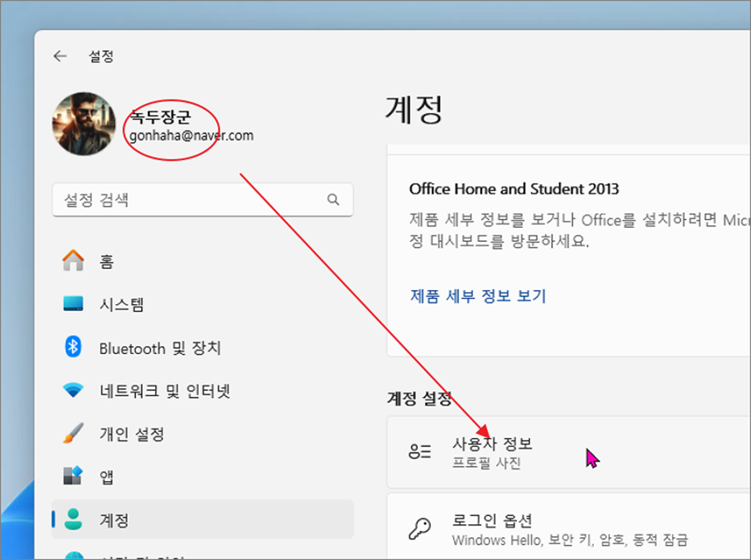Open 로그인 옵션 row
Viewport: 751px width, 560px height.
(568, 526)
